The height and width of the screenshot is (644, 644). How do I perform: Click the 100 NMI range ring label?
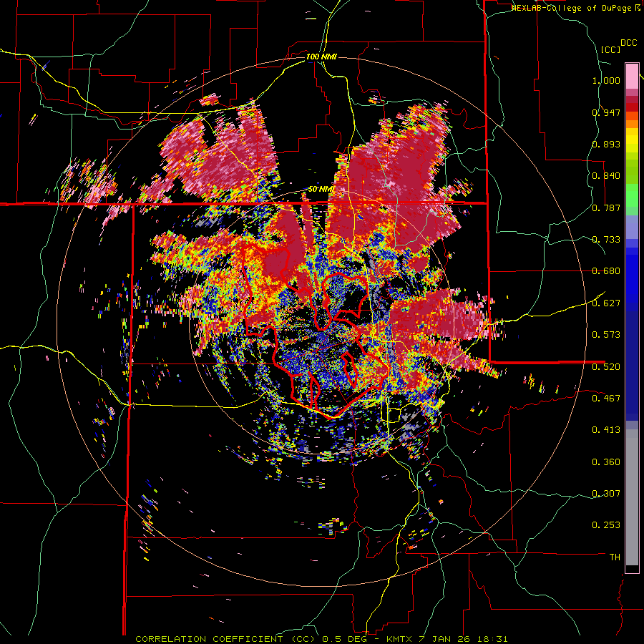321,57
